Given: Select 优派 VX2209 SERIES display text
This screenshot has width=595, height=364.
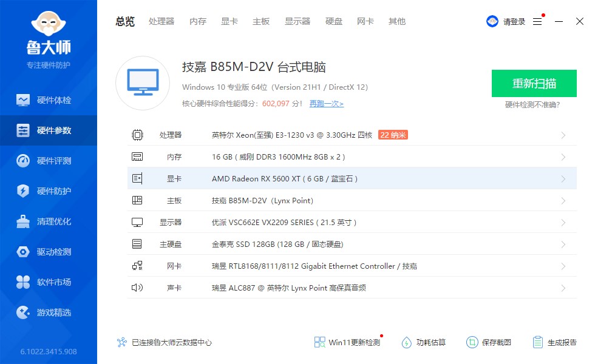Looking at the screenshot, I should pyautogui.click(x=284, y=222).
